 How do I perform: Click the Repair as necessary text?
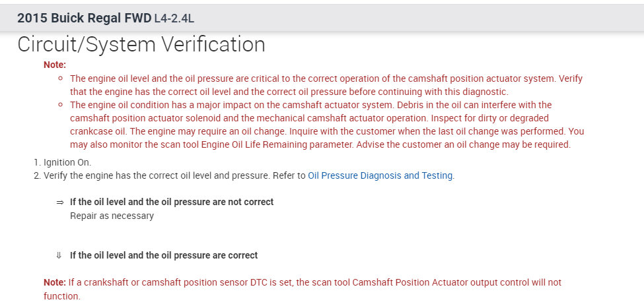112,216
